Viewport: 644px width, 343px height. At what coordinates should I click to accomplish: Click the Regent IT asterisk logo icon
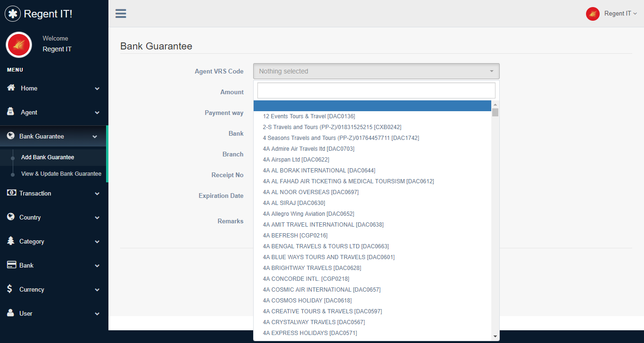[13, 14]
